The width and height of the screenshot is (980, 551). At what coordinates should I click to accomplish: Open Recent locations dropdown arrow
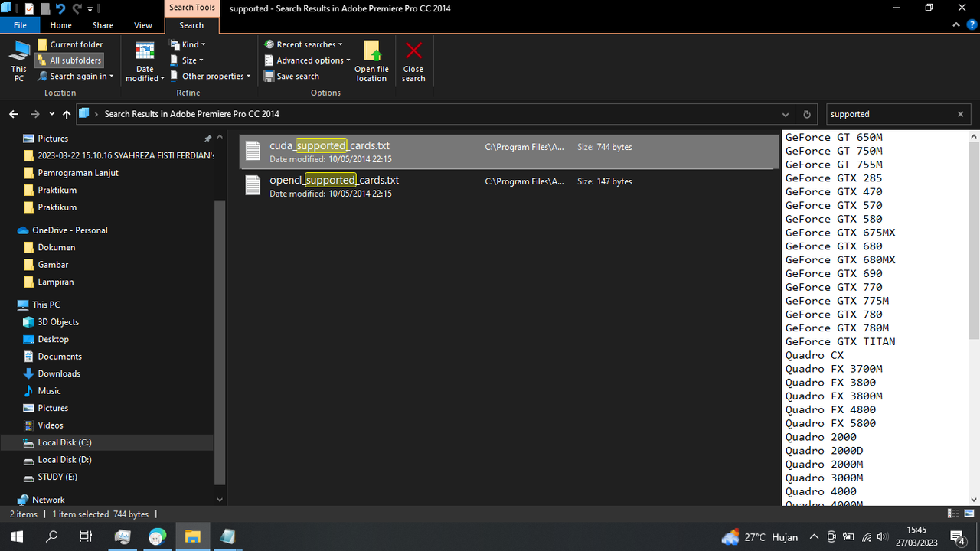coord(51,114)
